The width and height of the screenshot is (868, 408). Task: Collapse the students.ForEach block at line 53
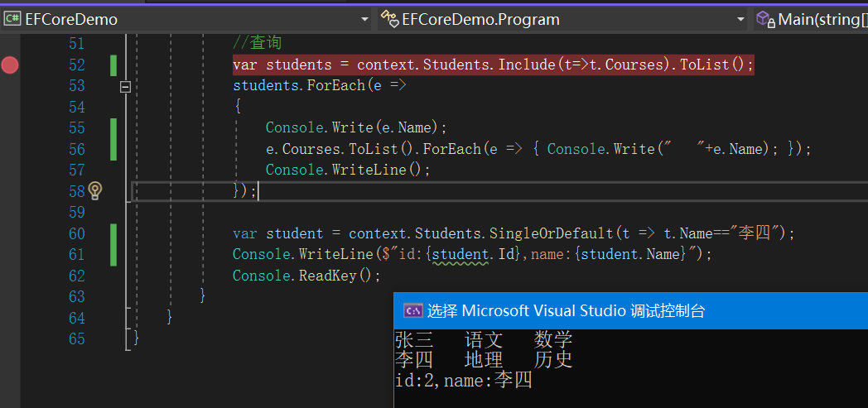tap(126, 86)
